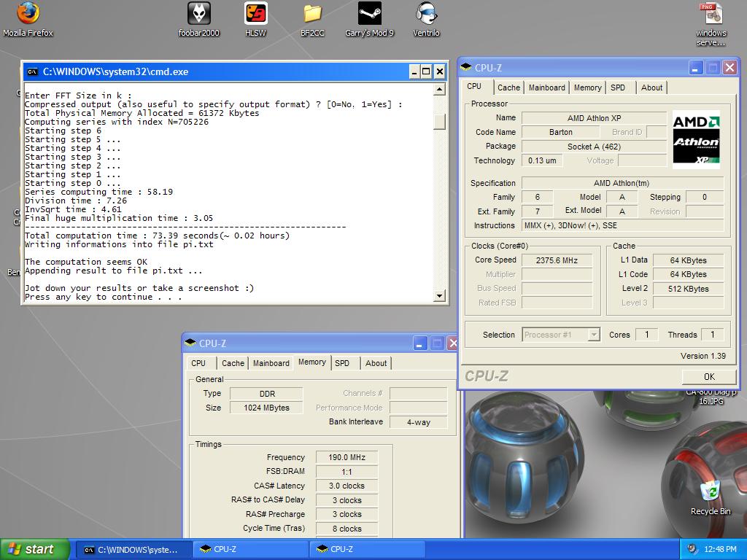Click the CAS# Latency value 3.0 clocks
The height and width of the screenshot is (560, 747).
[347, 486]
